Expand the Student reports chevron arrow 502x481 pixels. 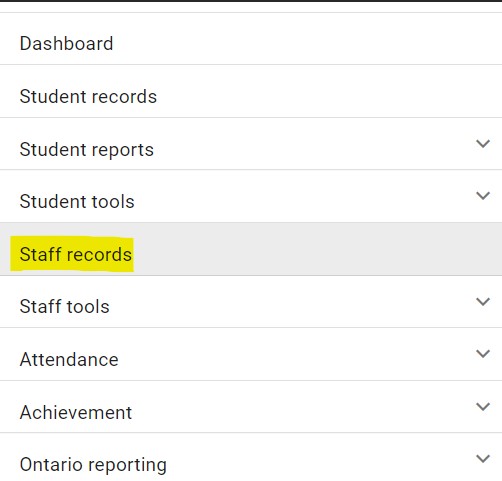[x=483, y=144]
